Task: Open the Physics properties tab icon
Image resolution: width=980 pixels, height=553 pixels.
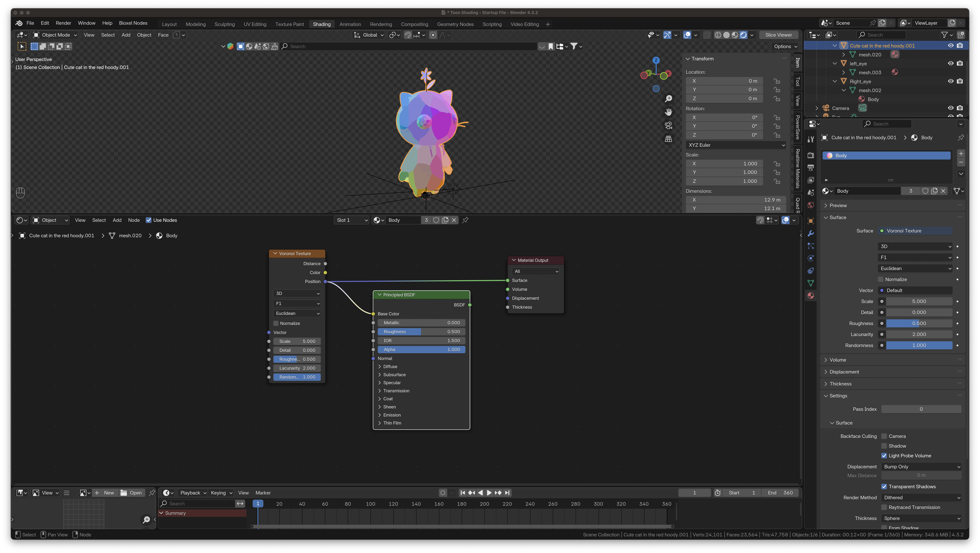Action: pyautogui.click(x=811, y=258)
